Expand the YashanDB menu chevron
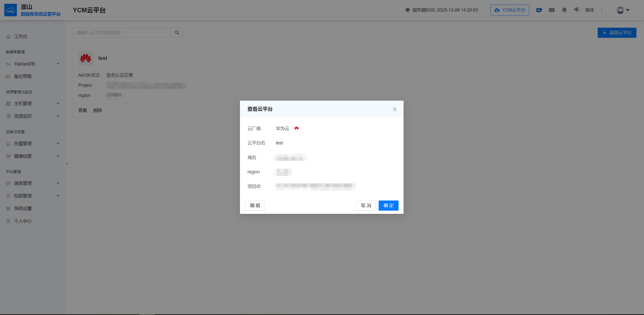 [x=58, y=64]
